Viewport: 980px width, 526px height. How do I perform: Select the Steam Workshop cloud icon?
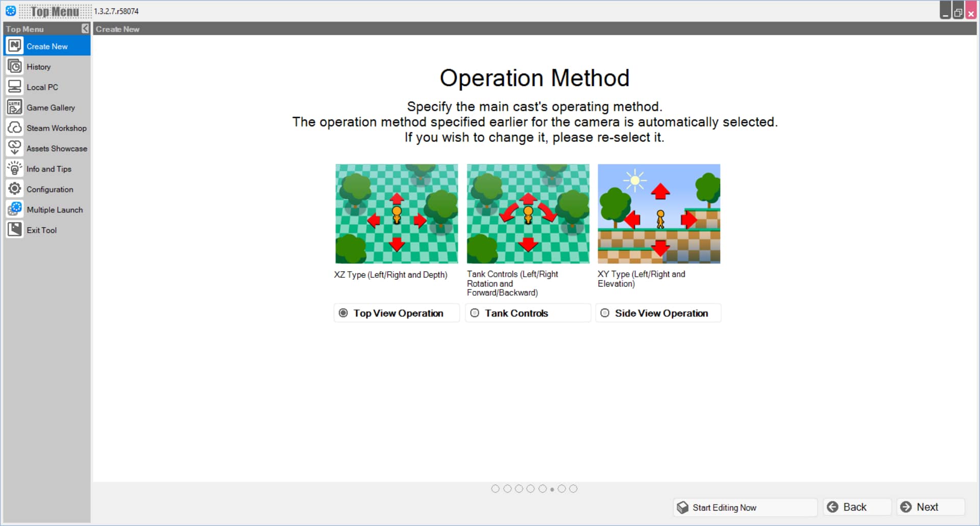(x=15, y=128)
